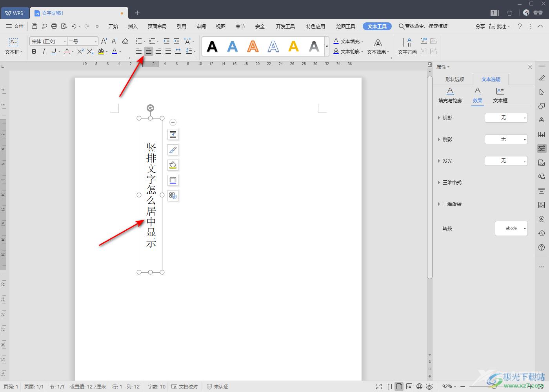
Task: Apply superscript formatting
Action: (x=80, y=51)
